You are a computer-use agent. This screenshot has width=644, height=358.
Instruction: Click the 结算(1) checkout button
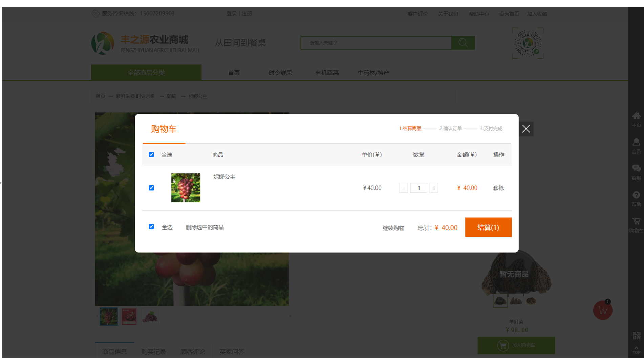tap(488, 227)
